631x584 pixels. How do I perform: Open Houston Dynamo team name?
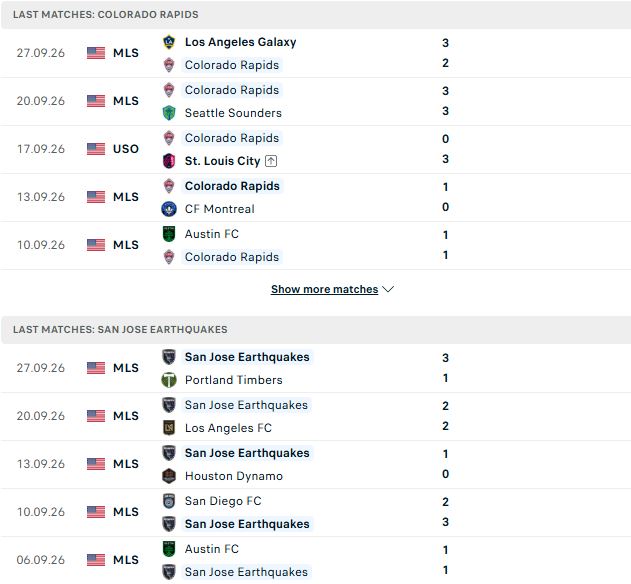click(x=234, y=476)
